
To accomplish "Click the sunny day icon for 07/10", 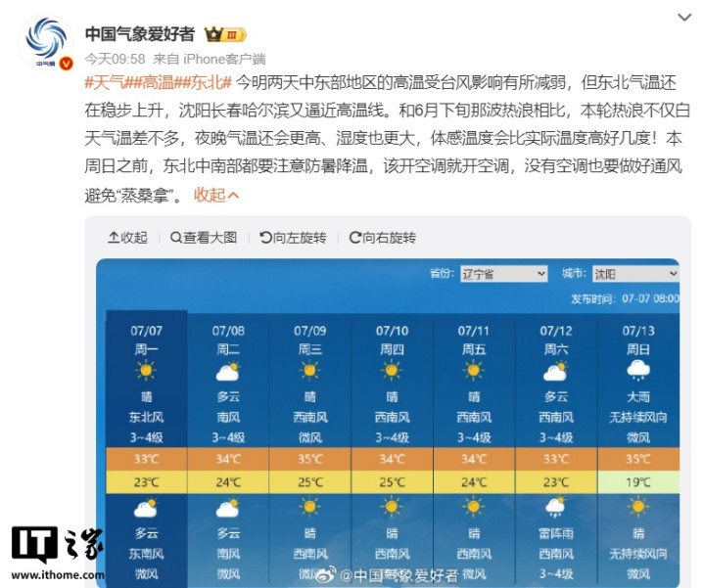I will coord(392,371).
